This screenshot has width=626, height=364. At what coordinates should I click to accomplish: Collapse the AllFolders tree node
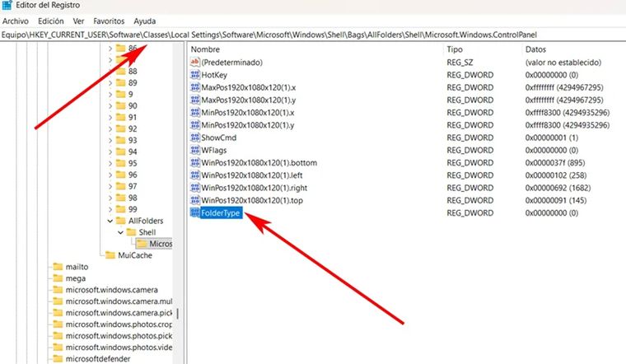[x=110, y=221]
